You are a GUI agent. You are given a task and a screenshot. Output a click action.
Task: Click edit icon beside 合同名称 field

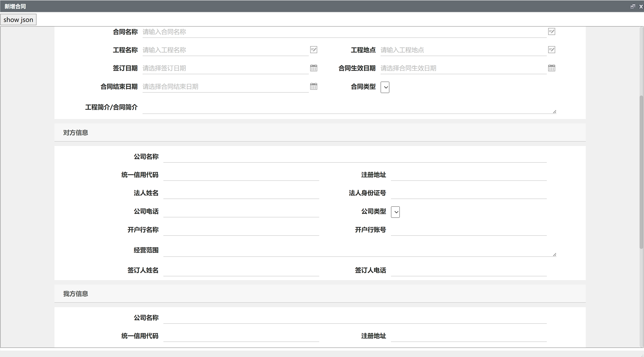pyautogui.click(x=551, y=32)
